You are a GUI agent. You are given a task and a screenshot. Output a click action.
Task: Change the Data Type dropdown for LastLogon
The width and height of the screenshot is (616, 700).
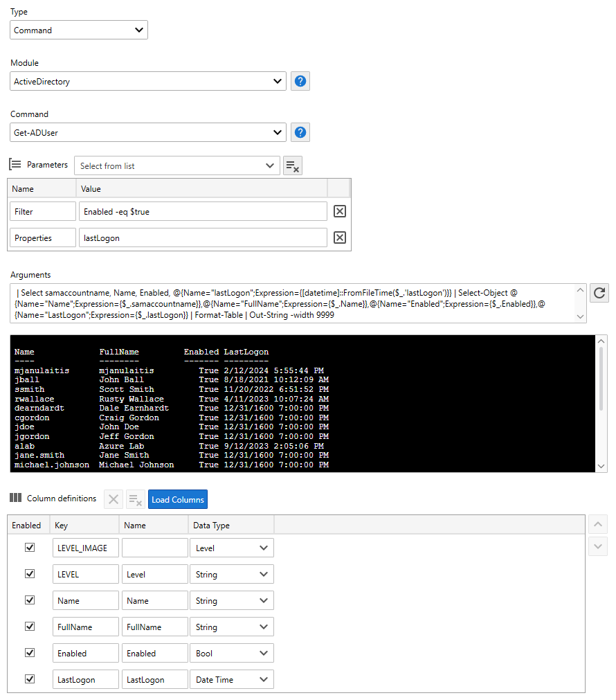point(231,679)
